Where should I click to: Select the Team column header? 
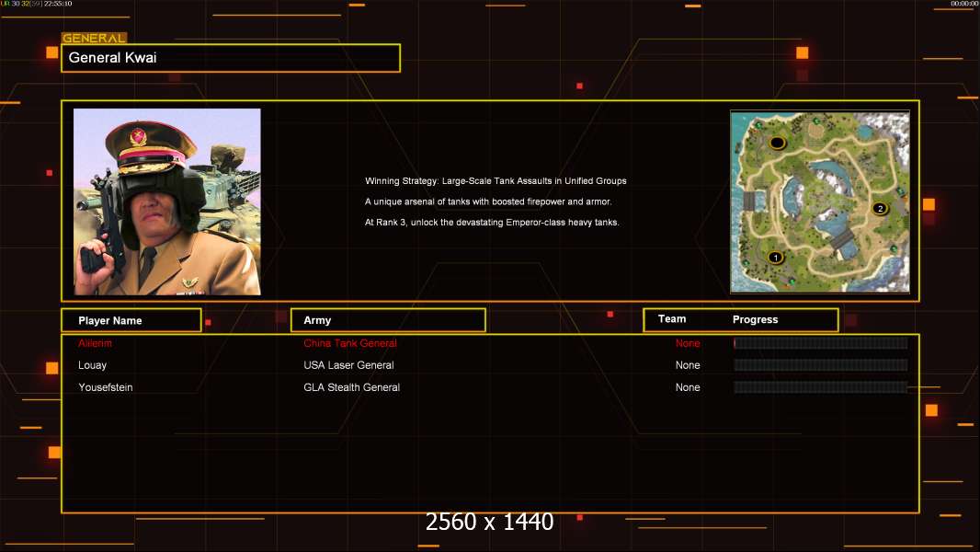[672, 319]
